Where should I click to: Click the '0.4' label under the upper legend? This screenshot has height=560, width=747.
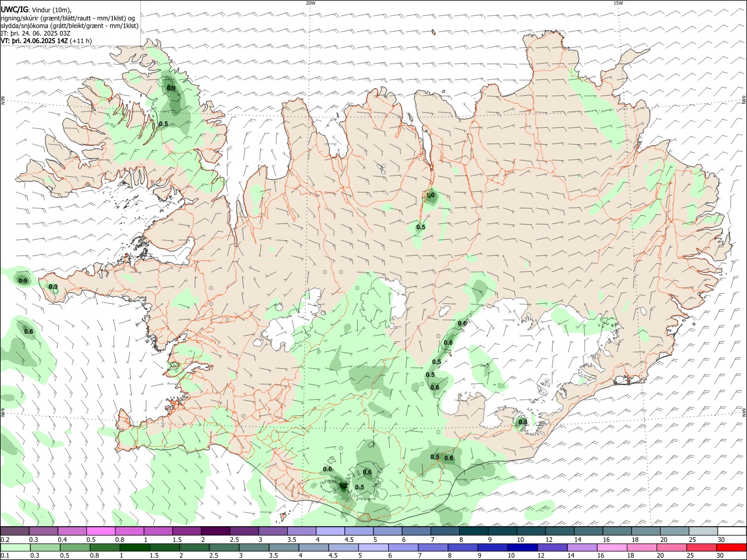pyautogui.click(x=62, y=540)
